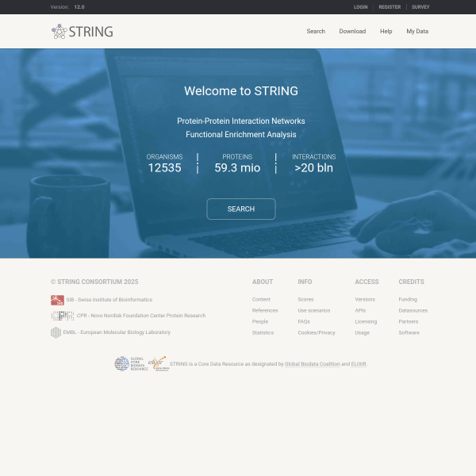Click the INFO footer heading
Viewport: 476px width, 476px height.
[x=305, y=282]
